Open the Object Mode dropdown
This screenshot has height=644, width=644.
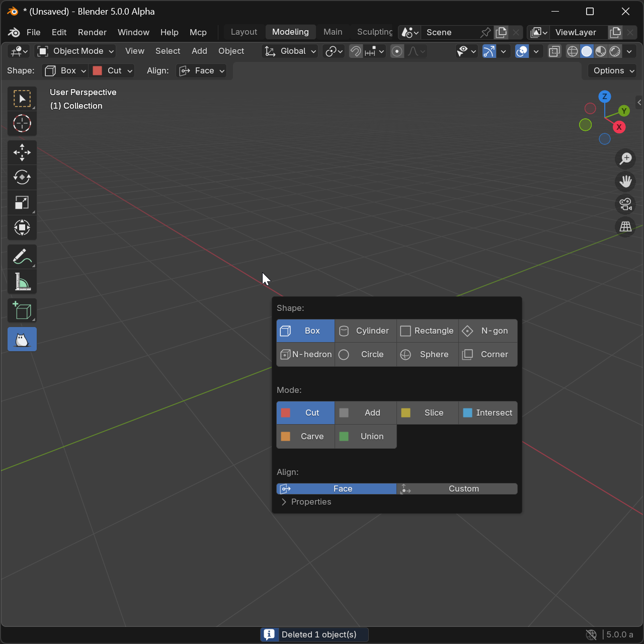coord(74,51)
